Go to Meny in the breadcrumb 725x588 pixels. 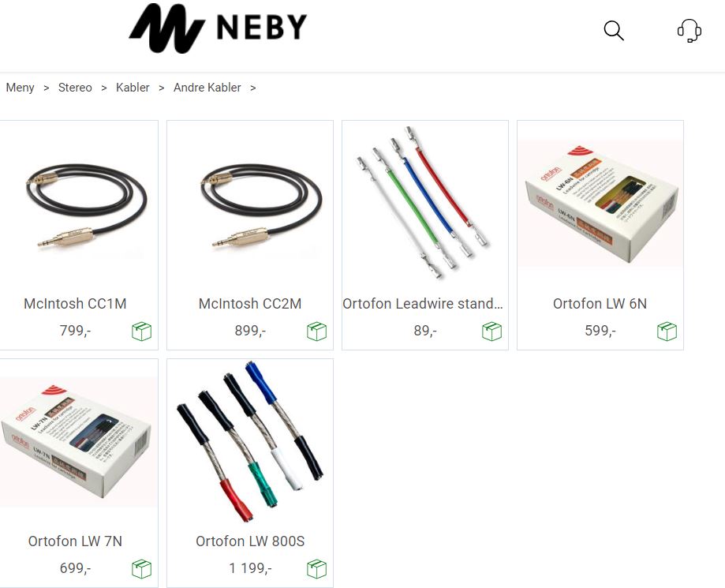click(20, 88)
